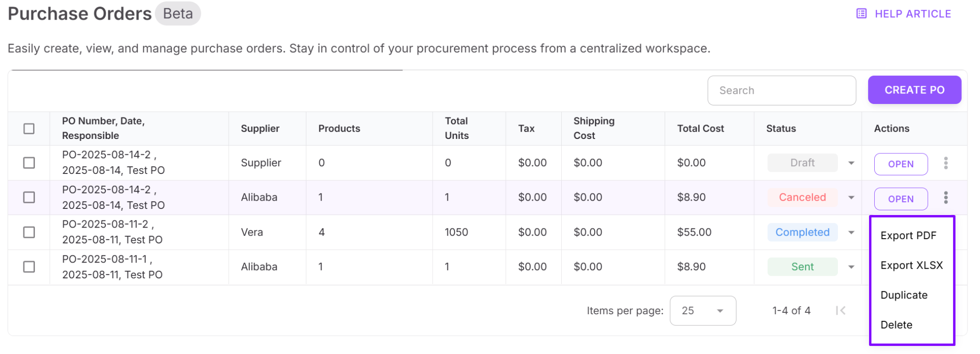Expand the Draft status dropdown

point(851,163)
